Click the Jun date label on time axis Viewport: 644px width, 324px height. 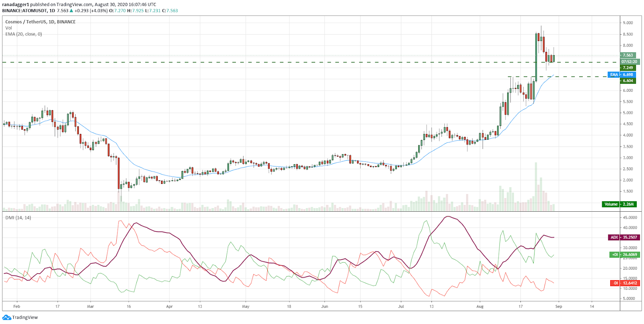[324, 306]
